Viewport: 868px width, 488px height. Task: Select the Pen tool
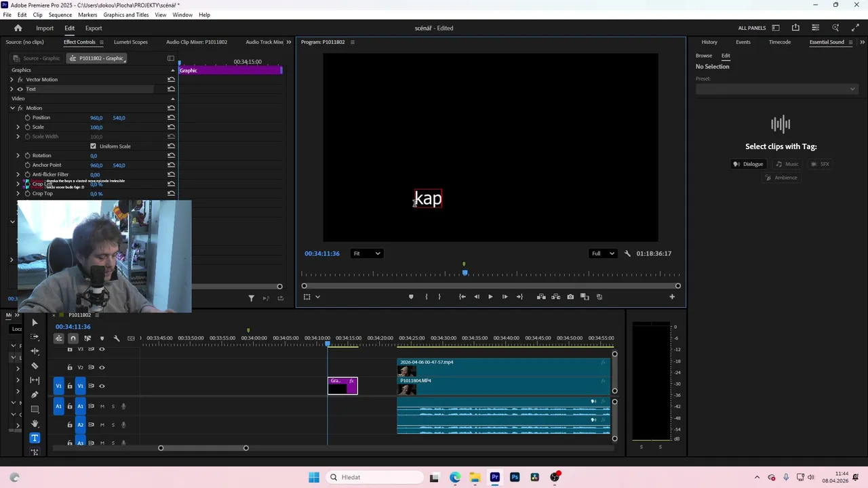(x=35, y=394)
